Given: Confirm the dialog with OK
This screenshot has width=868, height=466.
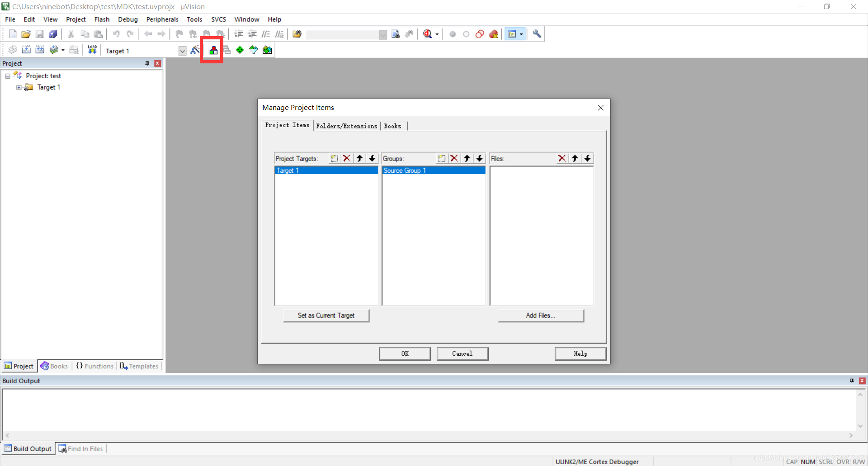Looking at the screenshot, I should [405, 354].
